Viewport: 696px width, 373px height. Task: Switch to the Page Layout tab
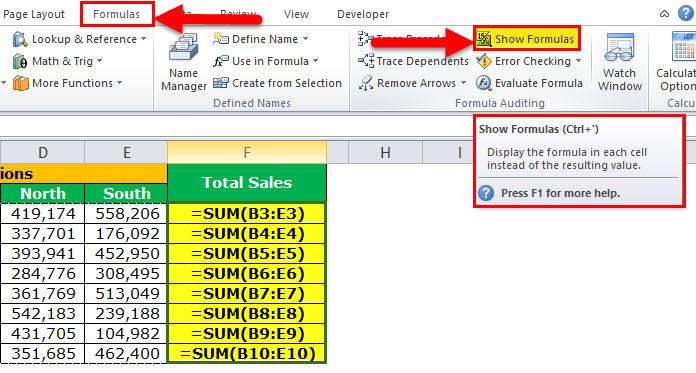(33, 14)
